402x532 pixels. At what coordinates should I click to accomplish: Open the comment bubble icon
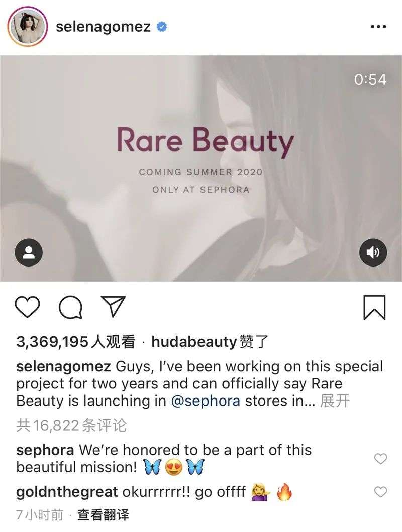pyautogui.click(x=70, y=307)
